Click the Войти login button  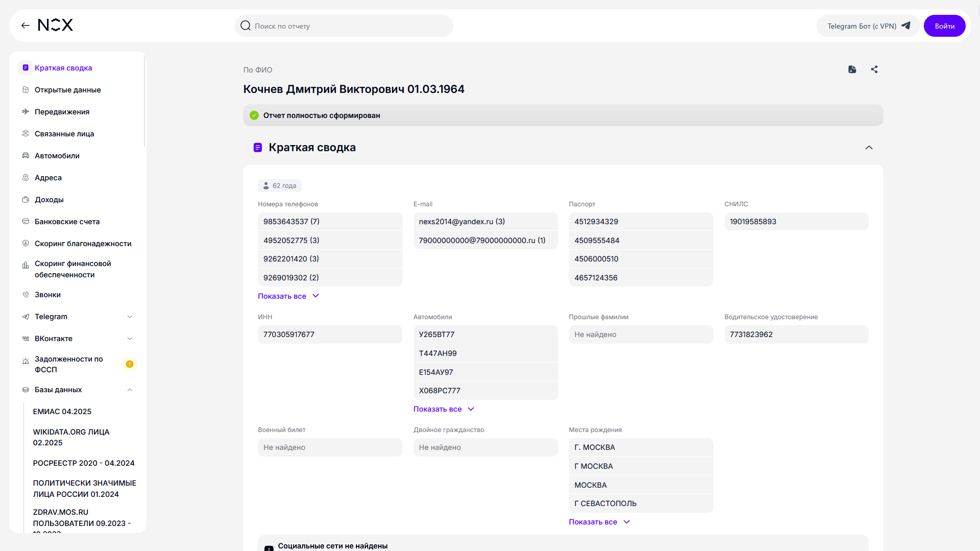tap(944, 26)
